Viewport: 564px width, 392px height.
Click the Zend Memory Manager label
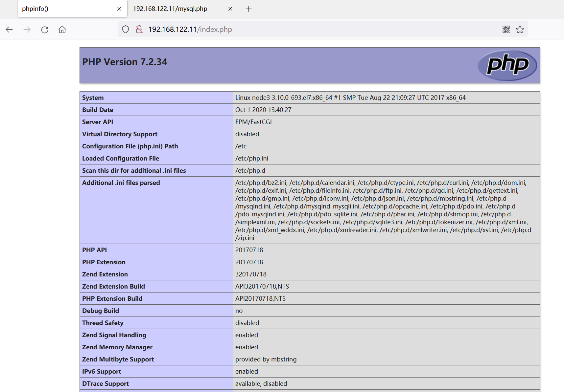117,347
